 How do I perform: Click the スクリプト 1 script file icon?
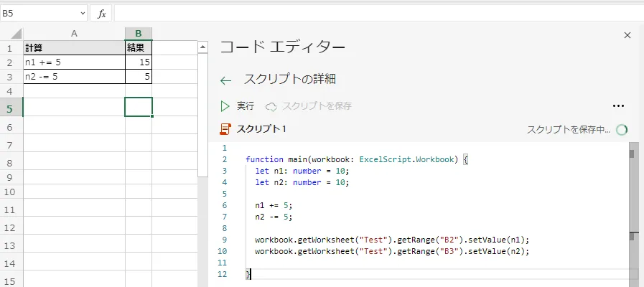(226, 129)
